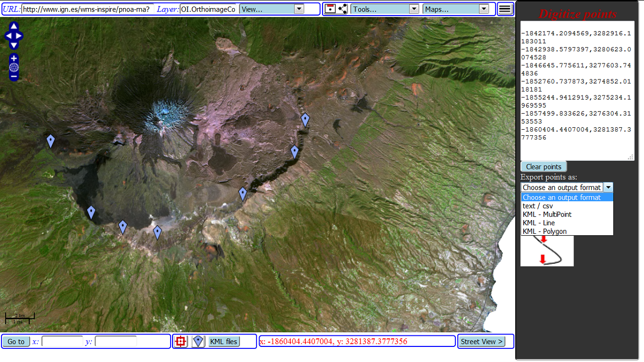
Task: Click the globe reset view icon
Action: [x=13, y=67]
